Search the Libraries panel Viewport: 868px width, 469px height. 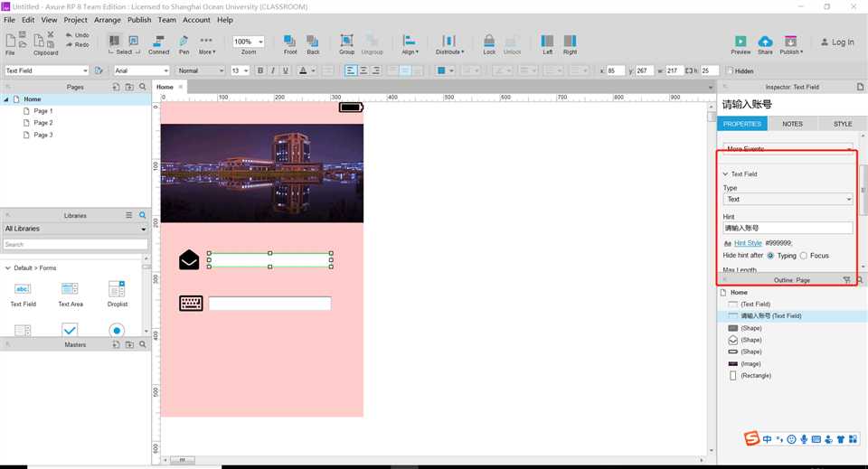143,215
